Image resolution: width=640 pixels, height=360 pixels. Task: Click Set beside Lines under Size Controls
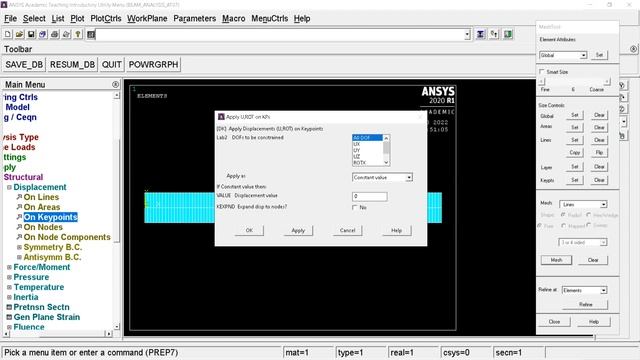coord(575,140)
